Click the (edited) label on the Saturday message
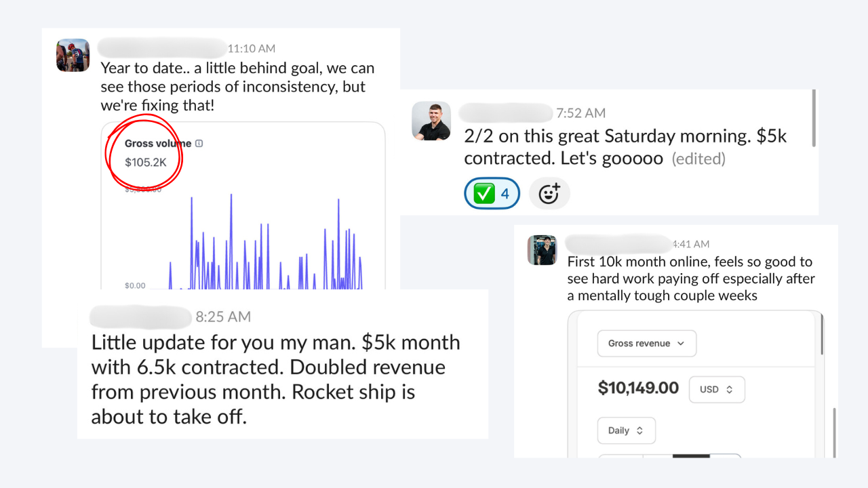 (x=698, y=159)
